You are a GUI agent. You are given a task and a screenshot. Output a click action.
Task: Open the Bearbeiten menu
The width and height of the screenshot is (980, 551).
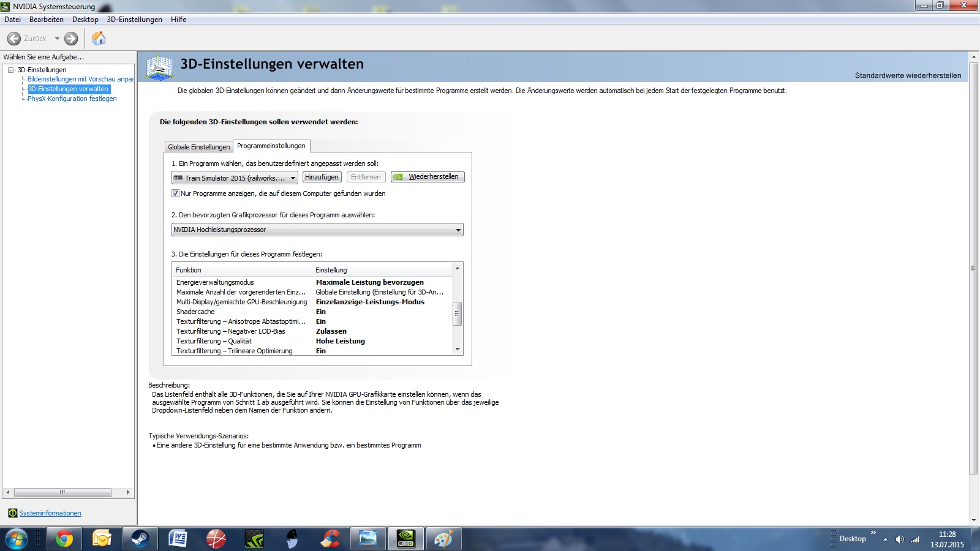pos(47,20)
